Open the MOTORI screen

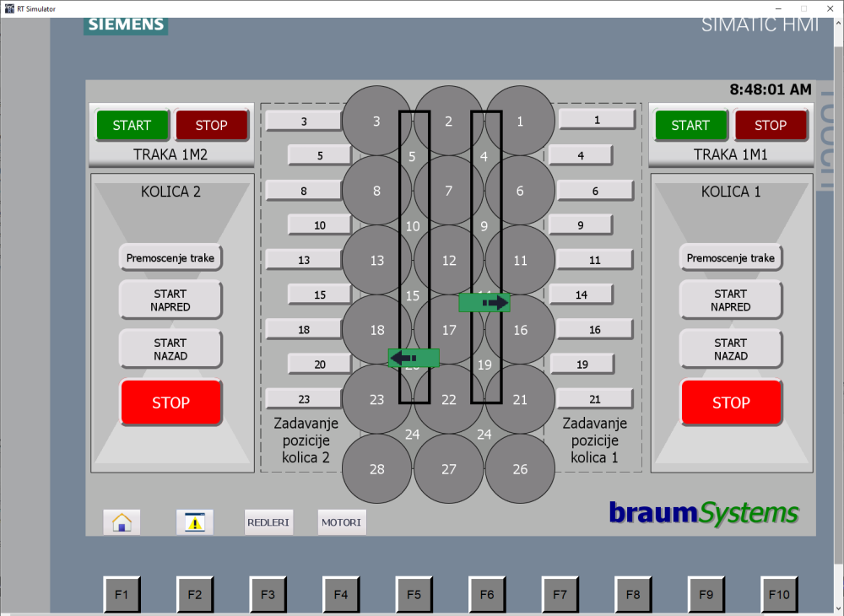pyautogui.click(x=342, y=522)
